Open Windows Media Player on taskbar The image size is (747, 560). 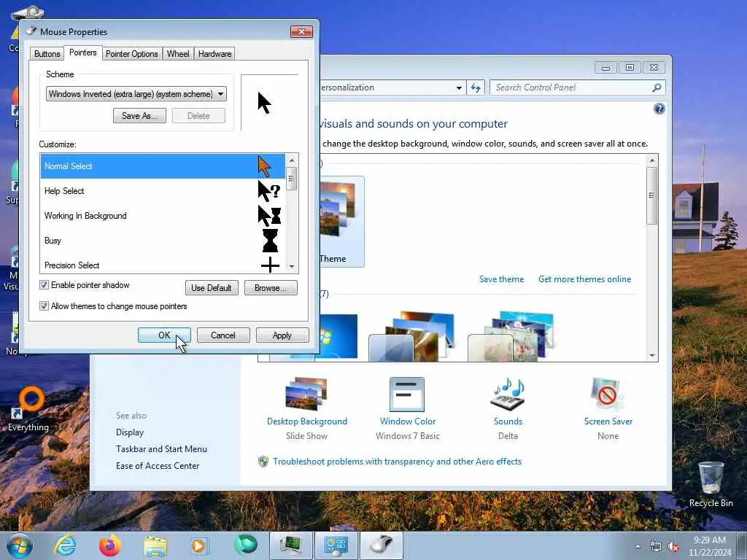click(198, 545)
